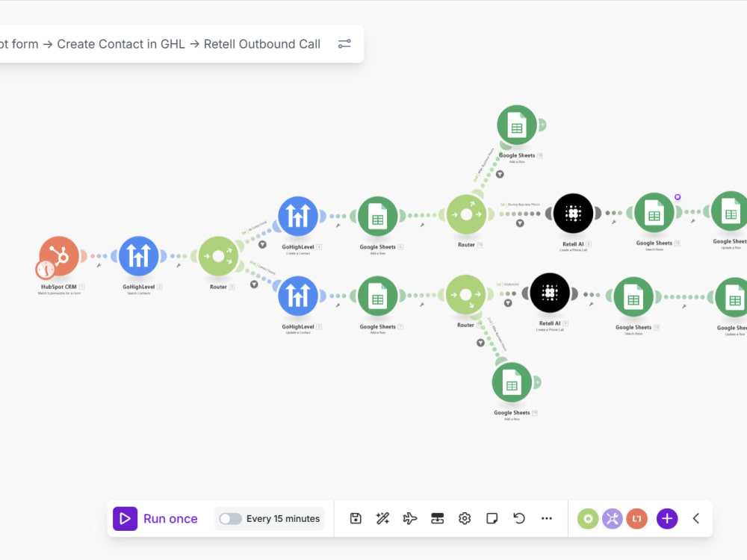
Task: Click the undo arrow in toolbar
Action: (519, 518)
